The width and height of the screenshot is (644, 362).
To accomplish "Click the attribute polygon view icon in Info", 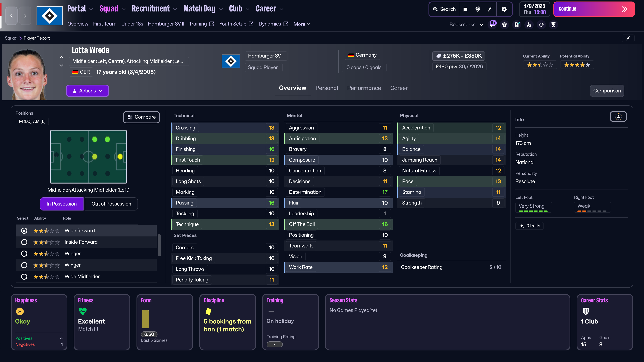I will (618, 116).
